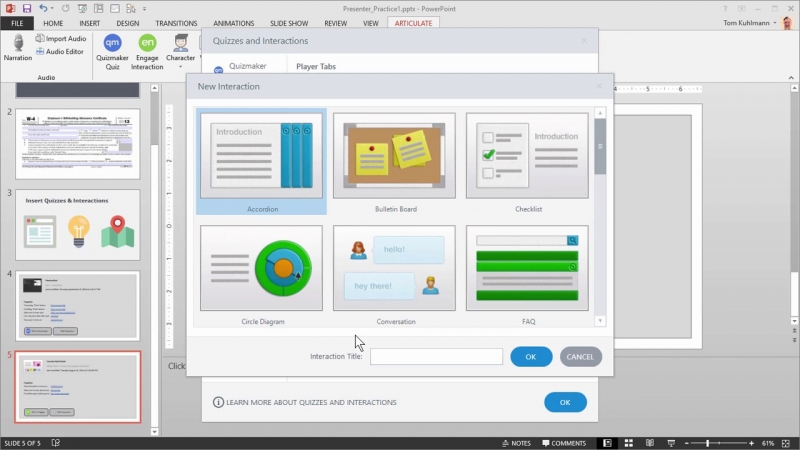Screen dimensions: 800x450
Task: Switch to Slide Sorter view icon
Action: pyautogui.click(x=629, y=443)
